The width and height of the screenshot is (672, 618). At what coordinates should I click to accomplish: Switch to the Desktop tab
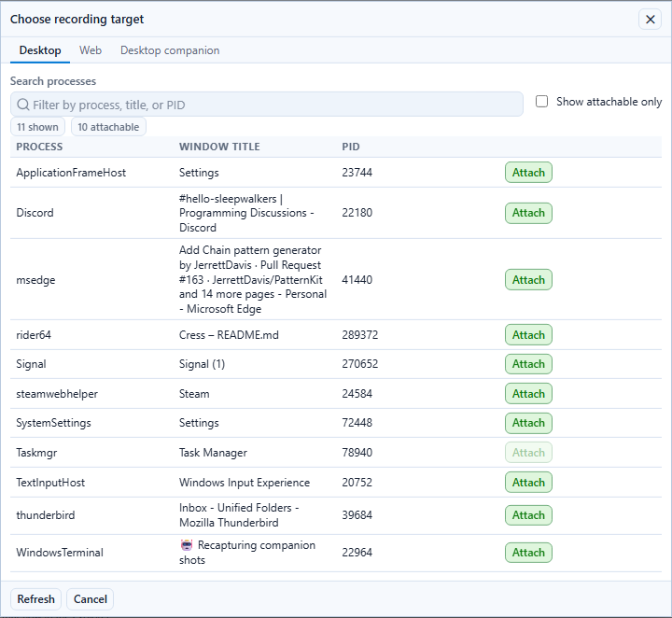tap(40, 50)
